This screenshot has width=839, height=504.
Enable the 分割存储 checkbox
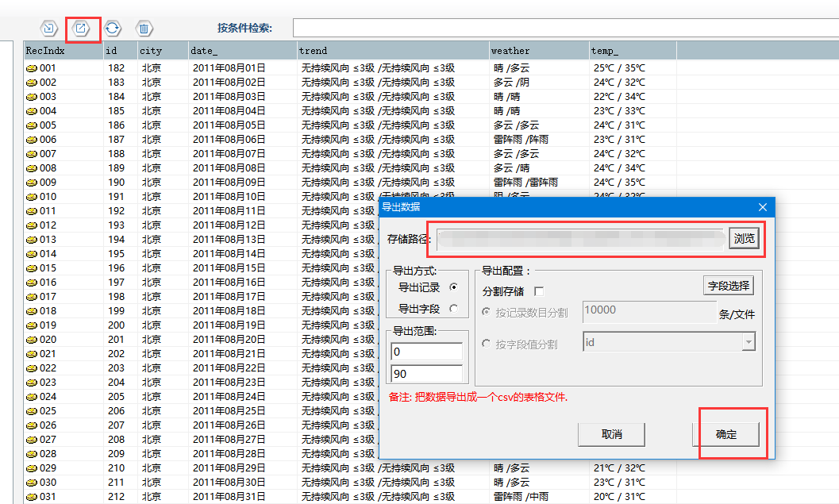(x=539, y=291)
